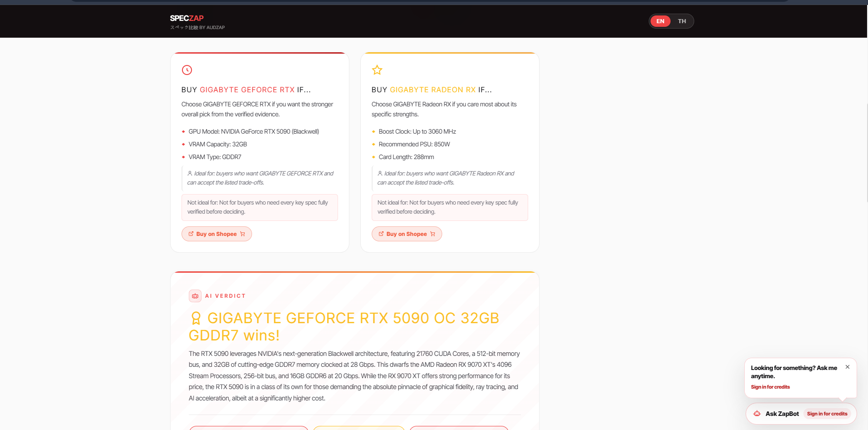Click the AI verdict paragraph about Blackwell architecture
Viewport: 868px width, 430px height.
pos(354,376)
